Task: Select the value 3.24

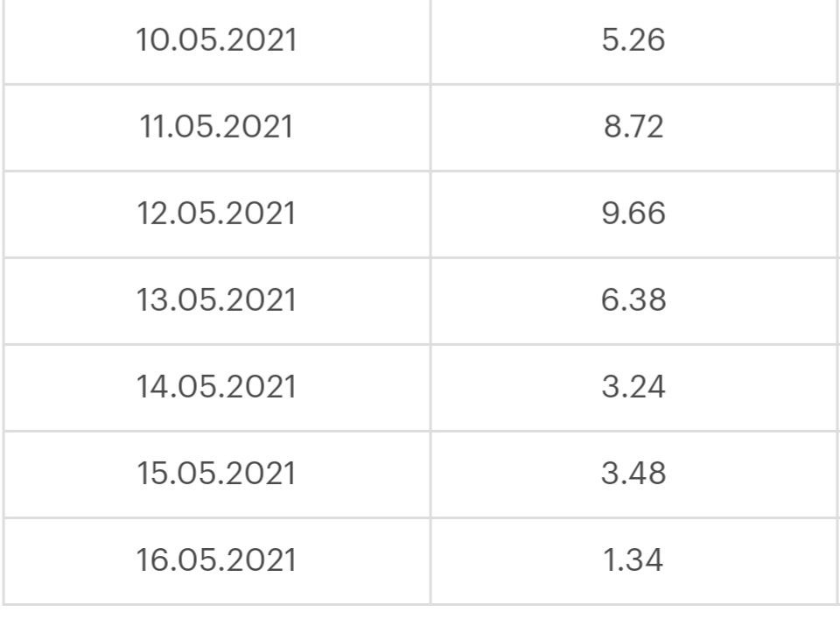Action: [x=634, y=388]
